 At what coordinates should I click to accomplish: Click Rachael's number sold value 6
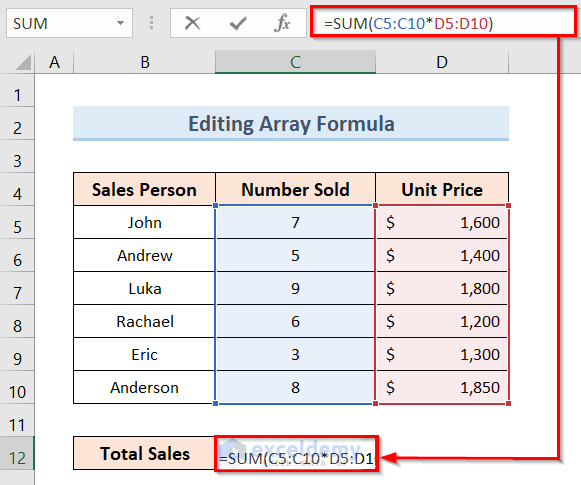[295, 321]
